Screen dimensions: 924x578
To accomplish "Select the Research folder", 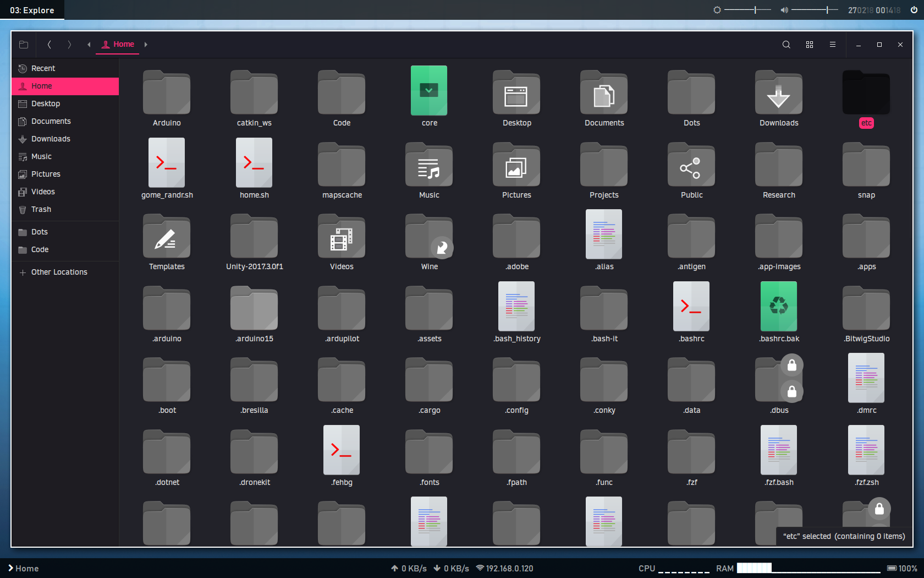I will (779, 165).
